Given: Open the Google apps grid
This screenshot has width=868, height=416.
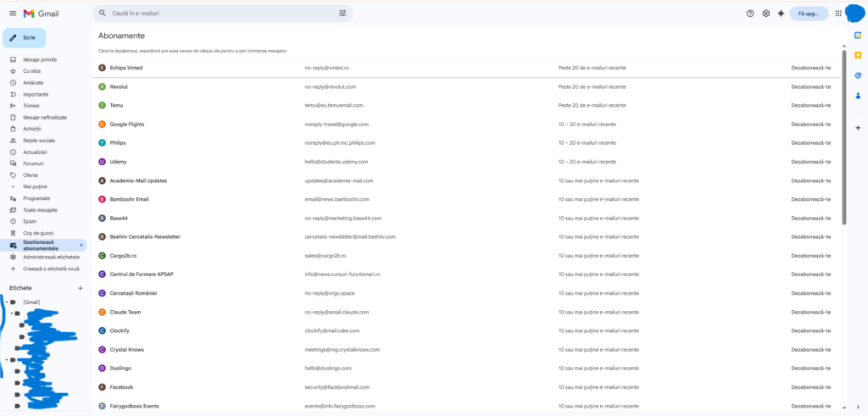Looking at the screenshot, I should pyautogui.click(x=838, y=14).
